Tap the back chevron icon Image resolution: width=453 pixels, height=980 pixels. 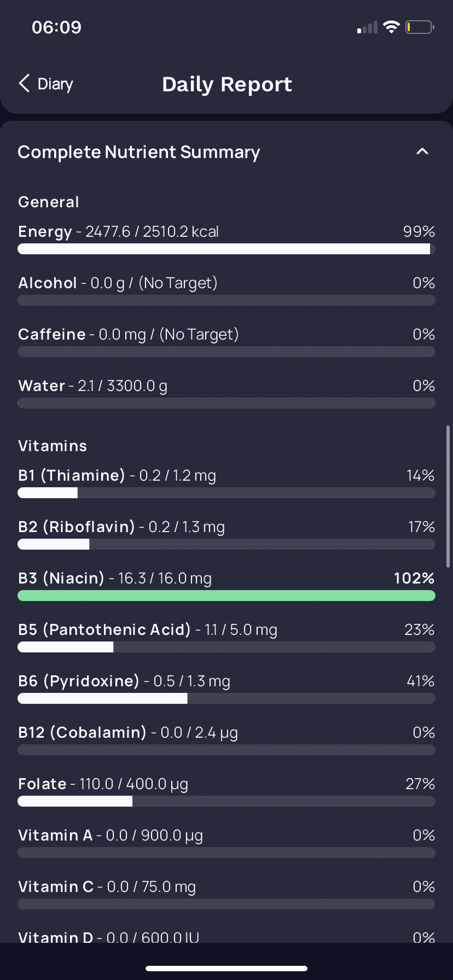24,84
